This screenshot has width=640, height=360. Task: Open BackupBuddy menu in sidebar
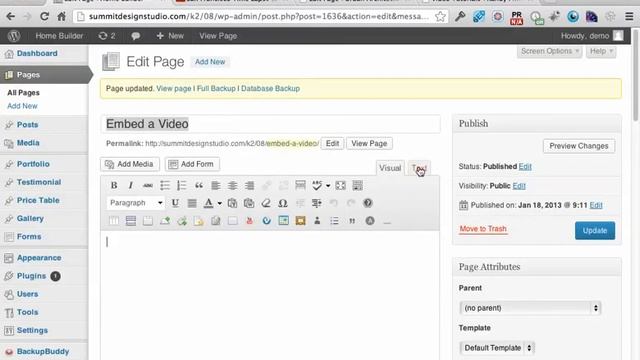tap(43, 351)
